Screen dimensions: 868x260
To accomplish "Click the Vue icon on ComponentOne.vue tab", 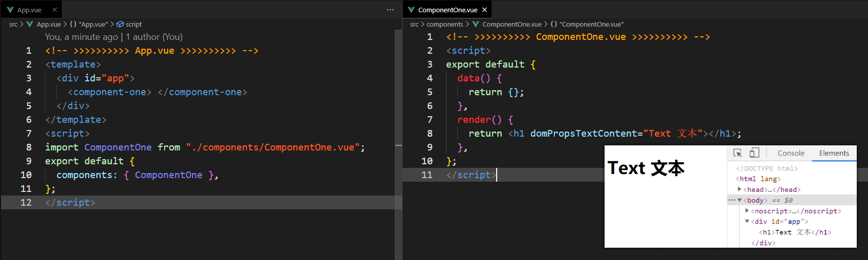I will click(x=411, y=10).
